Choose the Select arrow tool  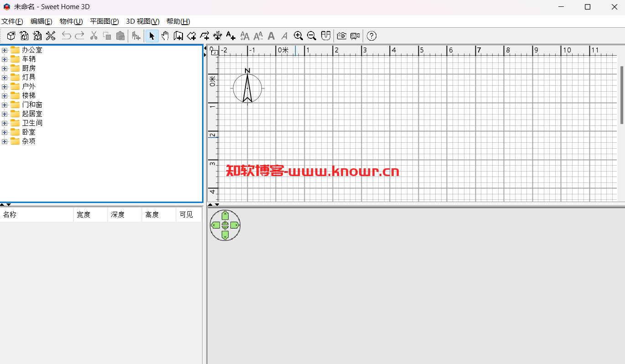[152, 36]
